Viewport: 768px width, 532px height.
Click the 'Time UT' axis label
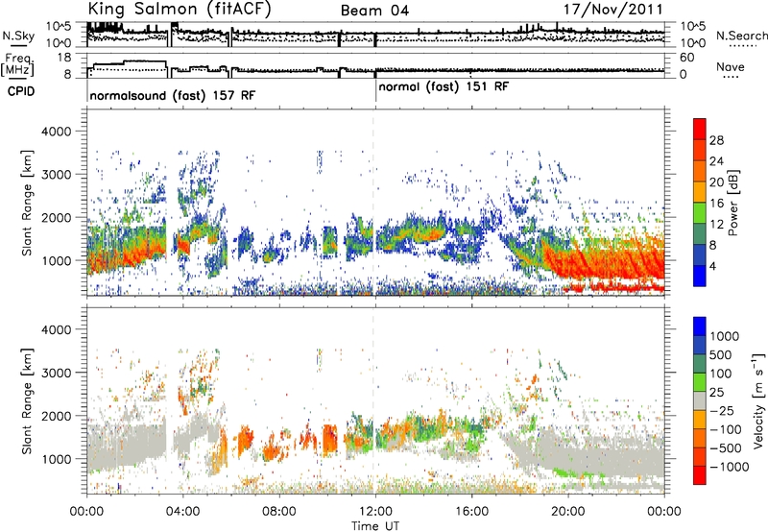pos(375,526)
